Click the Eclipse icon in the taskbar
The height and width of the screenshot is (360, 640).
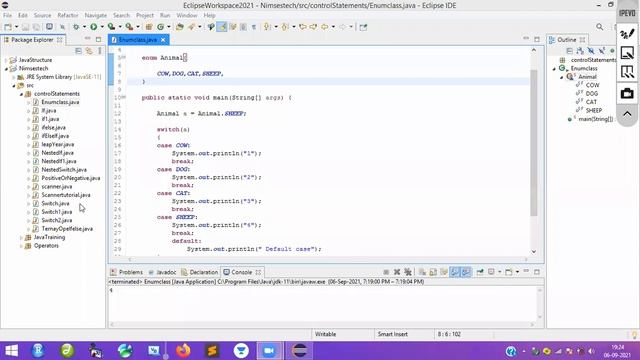coord(300,351)
